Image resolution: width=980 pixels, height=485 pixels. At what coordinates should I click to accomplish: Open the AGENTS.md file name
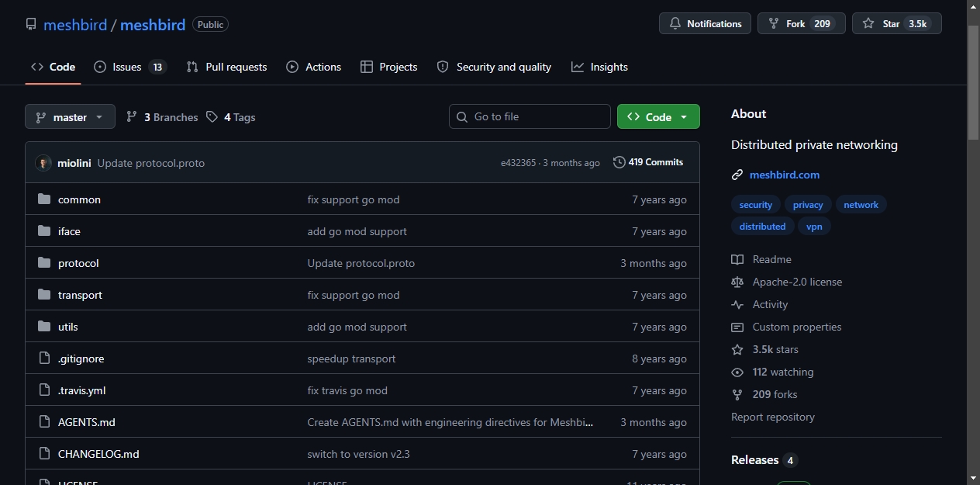click(x=87, y=422)
